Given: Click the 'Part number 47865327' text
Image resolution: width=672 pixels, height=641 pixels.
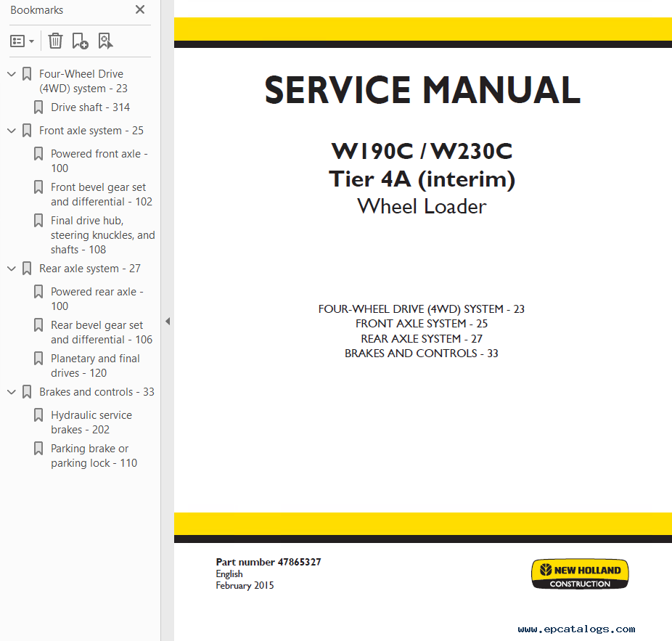Looking at the screenshot, I should click(269, 562).
